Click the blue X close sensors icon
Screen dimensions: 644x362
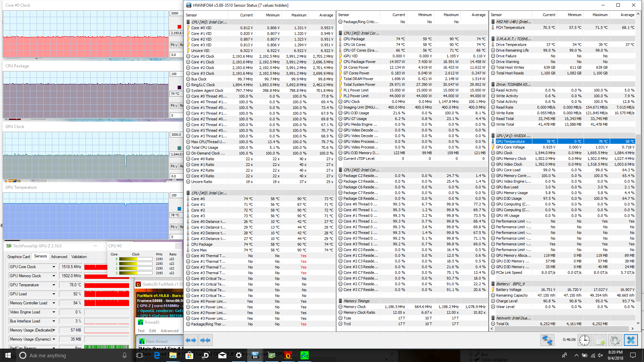coord(631,340)
